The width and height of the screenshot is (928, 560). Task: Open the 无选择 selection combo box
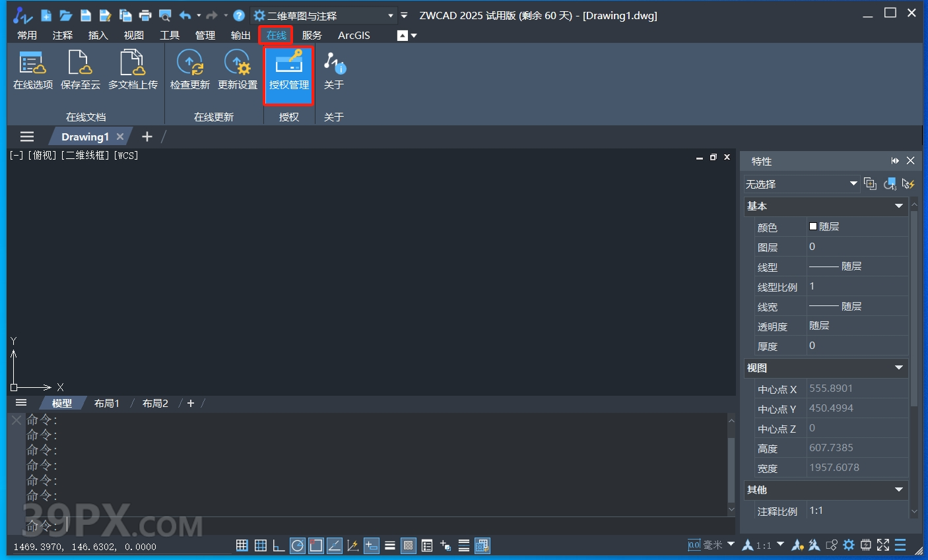801,183
